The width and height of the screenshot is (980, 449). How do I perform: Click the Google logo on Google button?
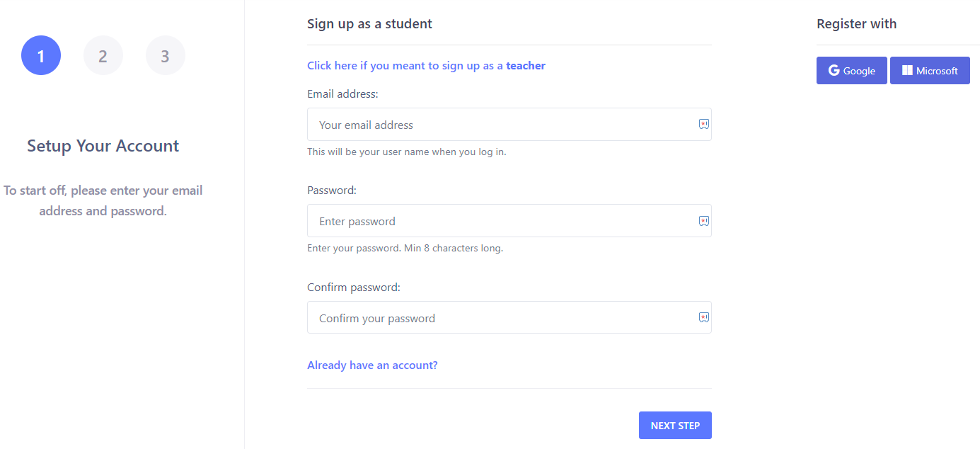[x=834, y=71]
